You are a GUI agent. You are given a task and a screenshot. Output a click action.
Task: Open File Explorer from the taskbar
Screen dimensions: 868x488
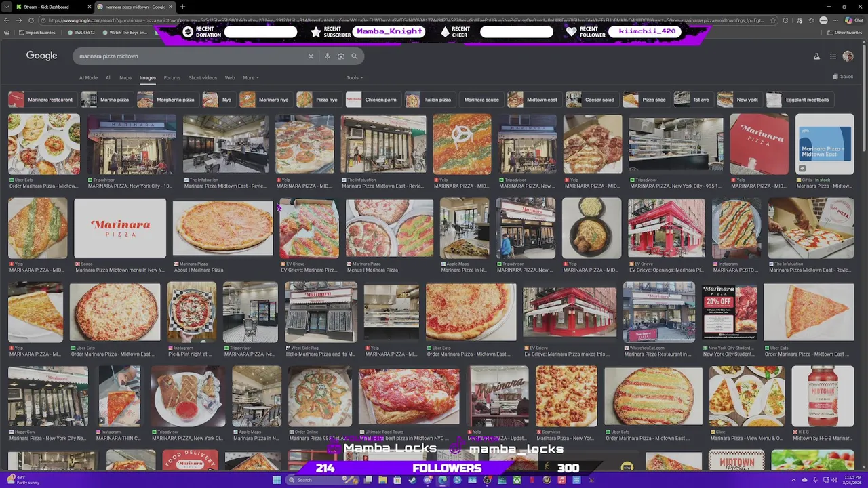[382, 480]
